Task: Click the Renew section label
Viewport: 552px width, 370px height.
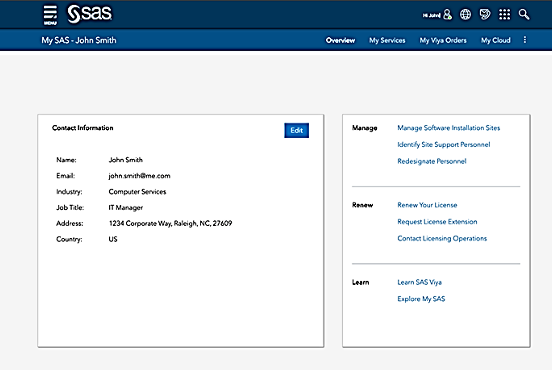Action: 362,205
